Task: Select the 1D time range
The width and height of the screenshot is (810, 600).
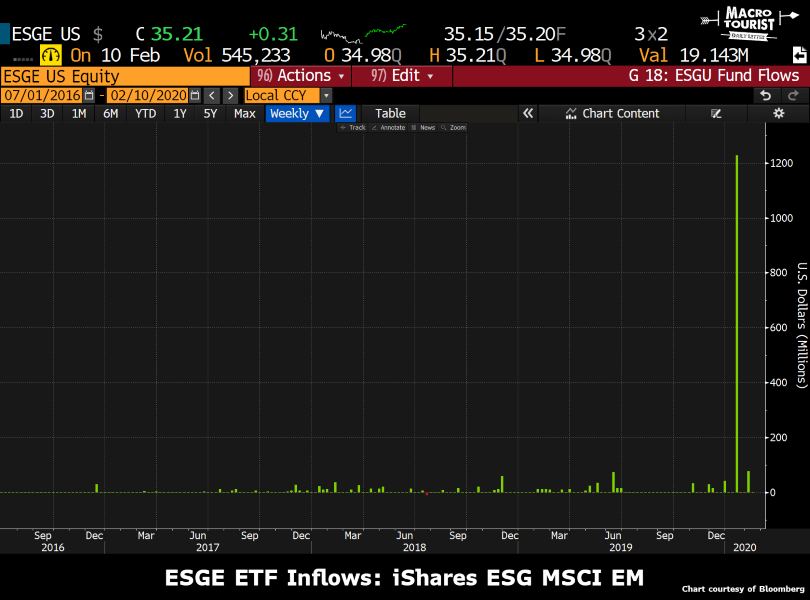Action: tap(16, 113)
